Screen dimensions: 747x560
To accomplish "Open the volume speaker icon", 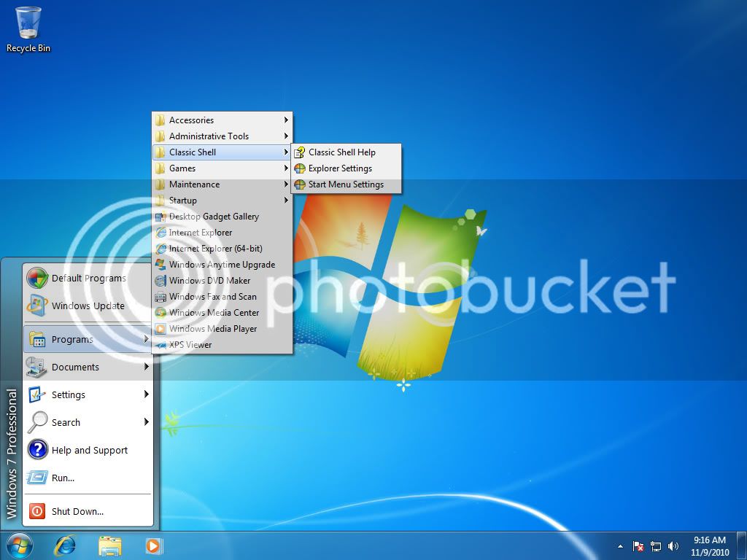I will click(673, 546).
